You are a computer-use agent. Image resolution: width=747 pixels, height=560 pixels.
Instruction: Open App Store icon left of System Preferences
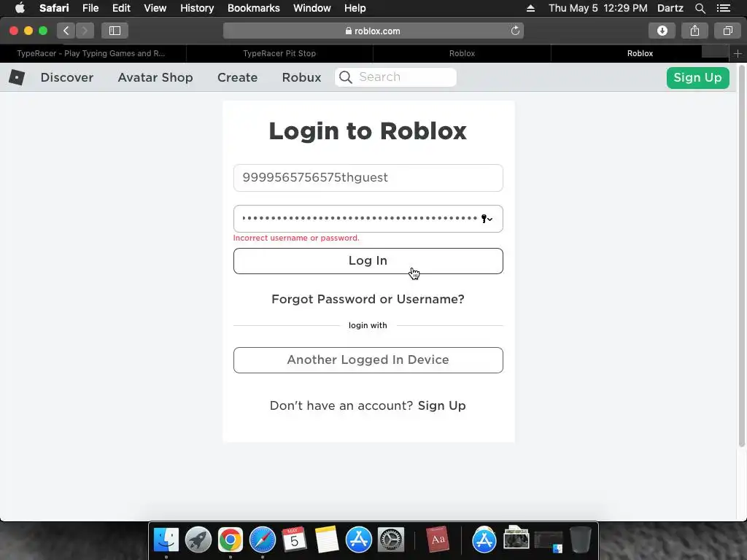coord(358,540)
